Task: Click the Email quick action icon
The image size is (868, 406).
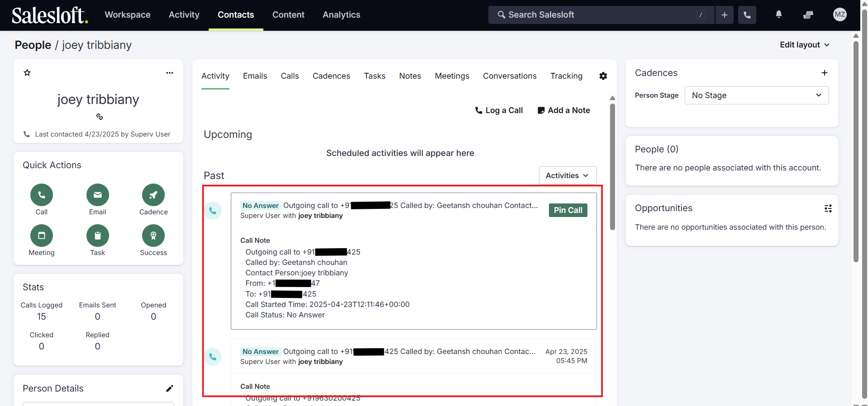Action: (98, 195)
